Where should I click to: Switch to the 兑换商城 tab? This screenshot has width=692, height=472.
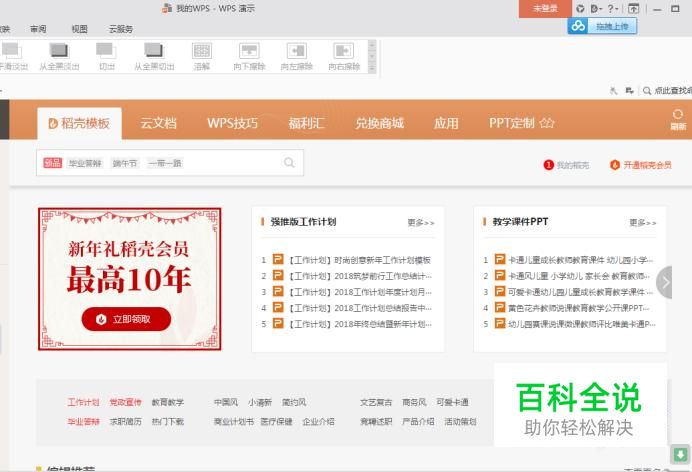pos(380,124)
